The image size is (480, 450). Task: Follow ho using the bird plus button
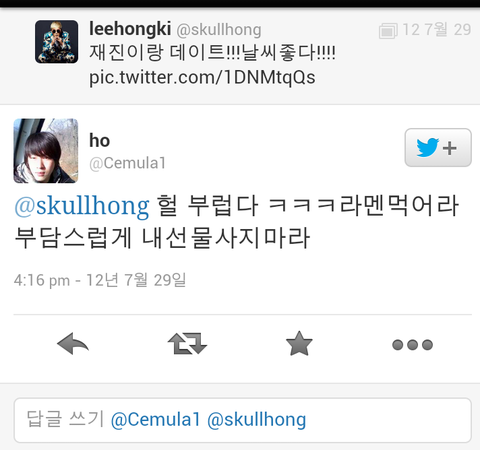coord(438,148)
